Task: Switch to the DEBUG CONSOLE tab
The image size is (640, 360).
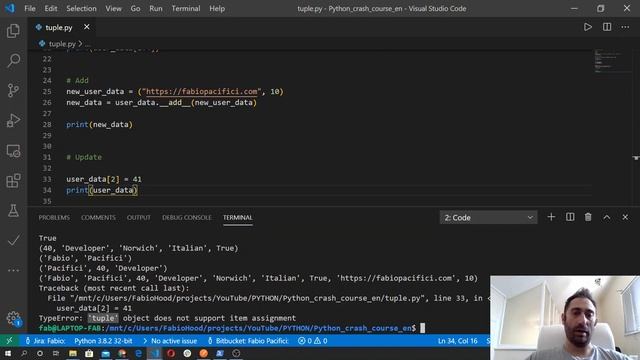Action: click(x=187, y=218)
